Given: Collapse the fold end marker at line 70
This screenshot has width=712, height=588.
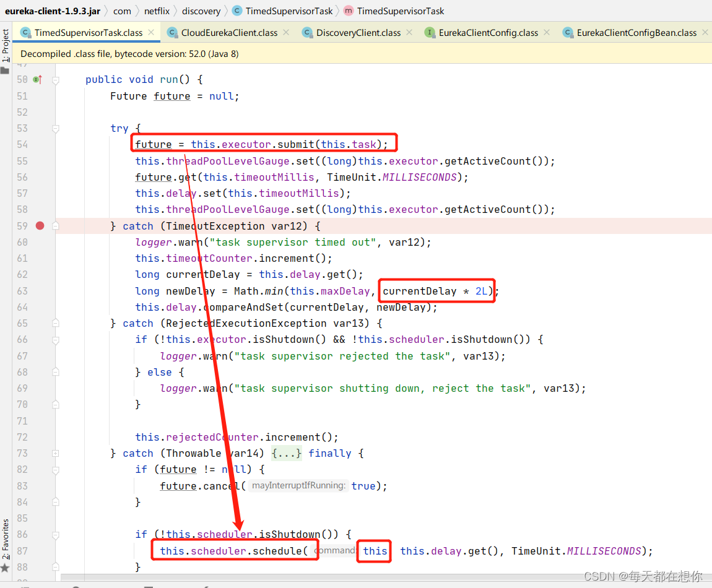Looking at the screenshot, I should click(56, 404).
